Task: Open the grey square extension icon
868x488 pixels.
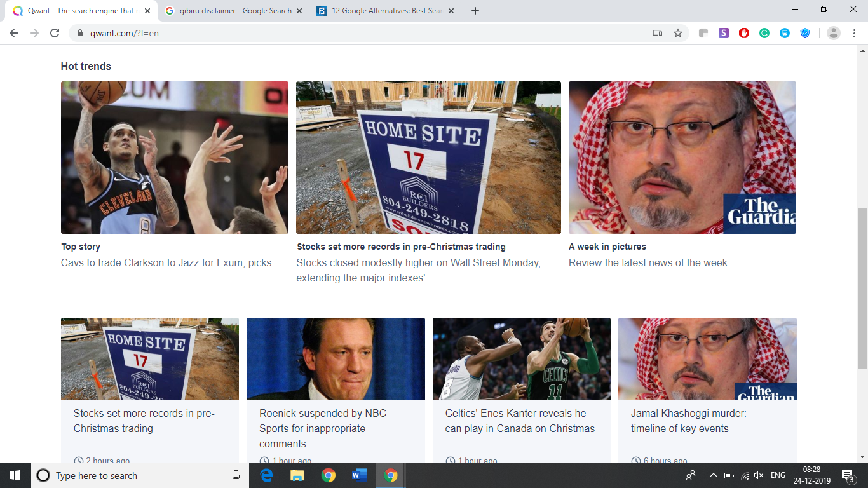Action: pyautogui.click(x=703, y=33)
